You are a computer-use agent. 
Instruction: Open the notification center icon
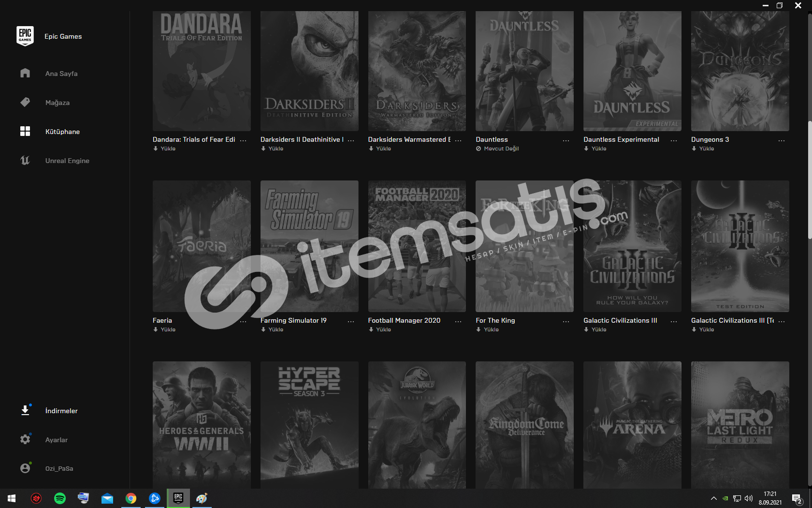click(797, 498)
